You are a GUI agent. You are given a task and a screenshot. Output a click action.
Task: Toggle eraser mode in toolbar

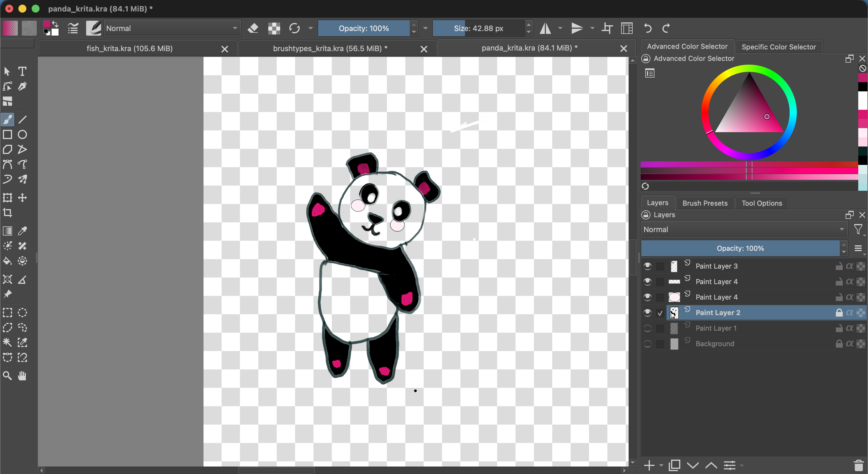click(253, 28)
